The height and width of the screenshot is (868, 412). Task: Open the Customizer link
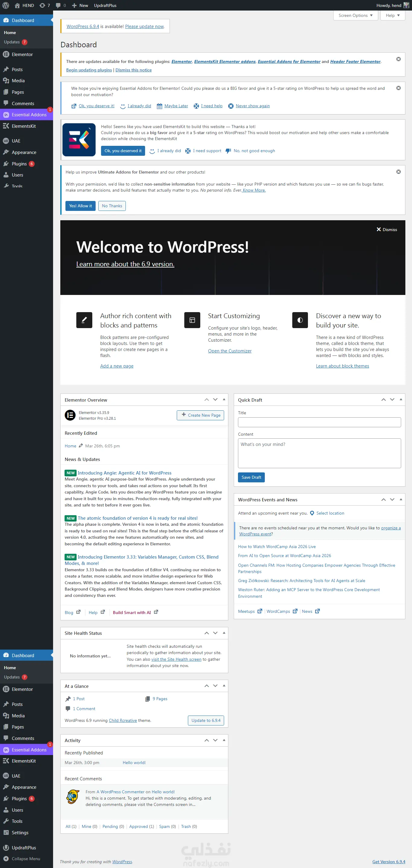tap(230, 351)
